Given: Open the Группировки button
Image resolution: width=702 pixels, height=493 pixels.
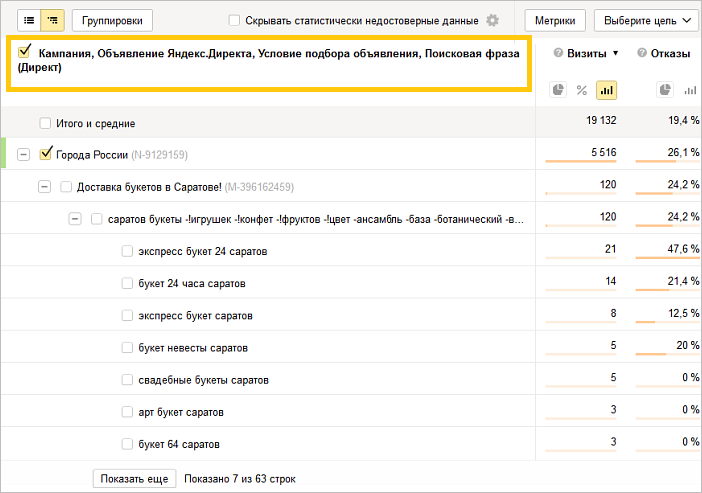Looking at the screenshot, I should pos(112,20).
